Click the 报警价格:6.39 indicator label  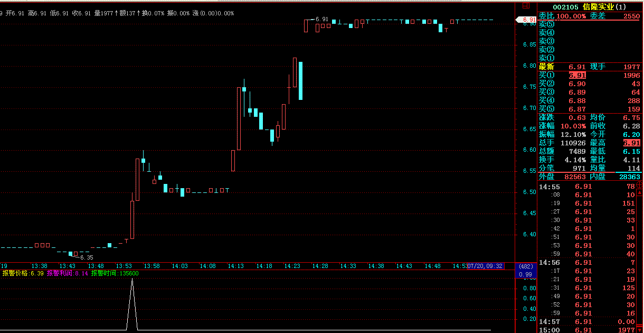click(23, 273)
